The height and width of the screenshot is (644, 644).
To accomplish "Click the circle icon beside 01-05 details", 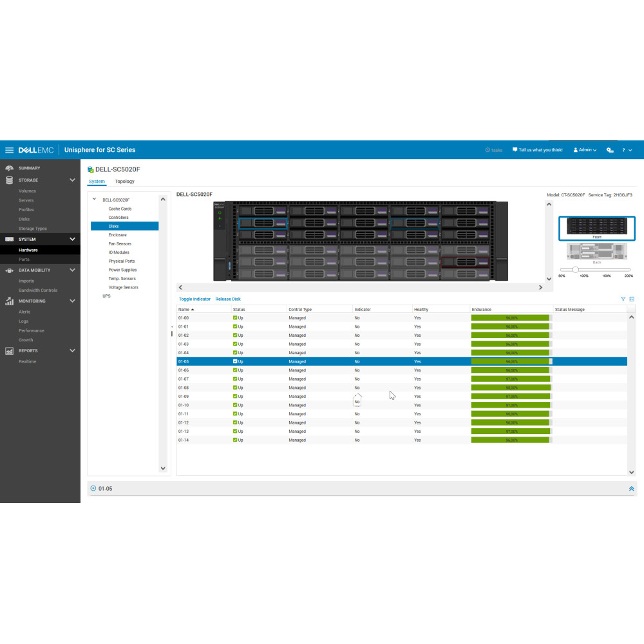I will tap(93, 488).
